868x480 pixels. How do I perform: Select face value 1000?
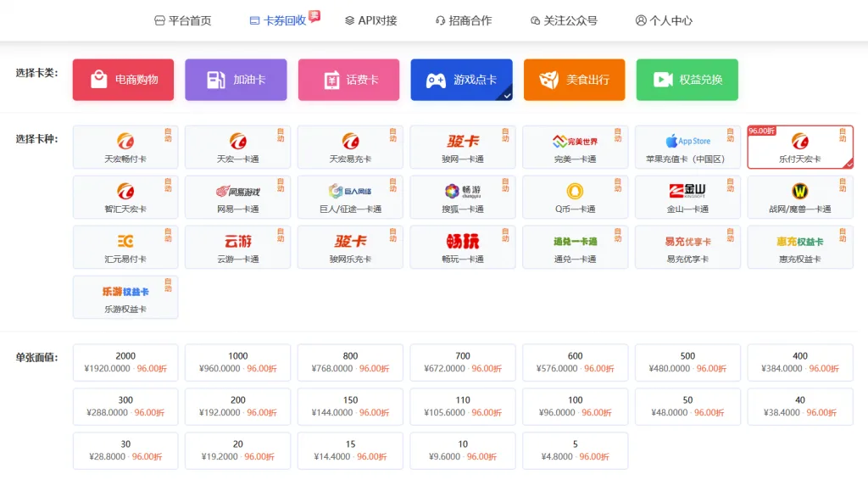(x=238, y=363)
